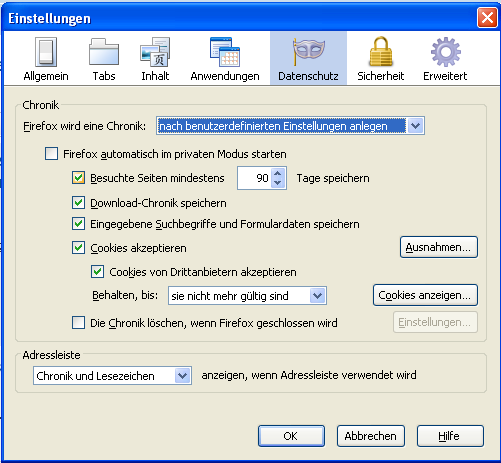Uncheck Cookies von Drittanbietern akzeptieren
This screenshot has height=463, width=501.
point(97,272)
